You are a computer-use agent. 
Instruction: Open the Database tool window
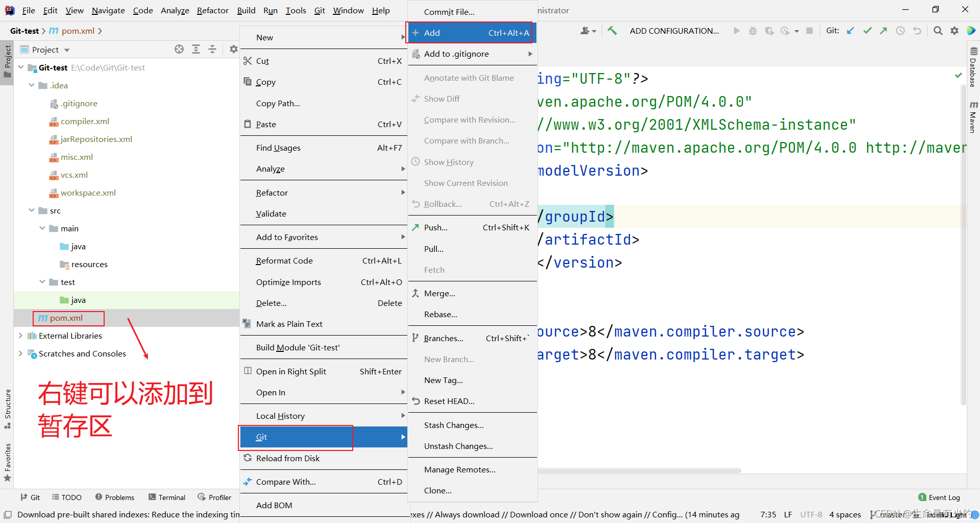(973, 67)
